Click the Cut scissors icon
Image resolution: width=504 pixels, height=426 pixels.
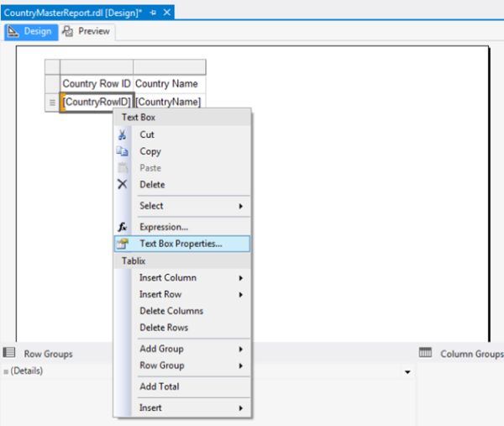pos(122,134)
